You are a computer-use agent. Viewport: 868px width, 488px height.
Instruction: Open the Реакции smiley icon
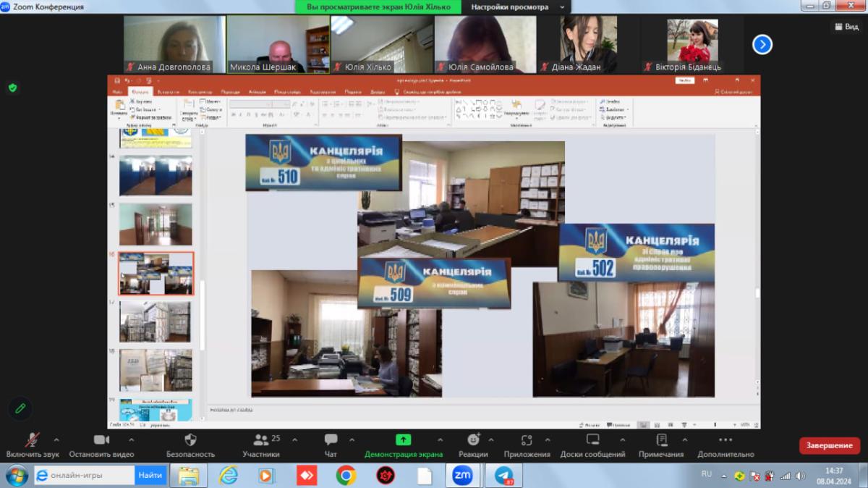coord(473,439)
